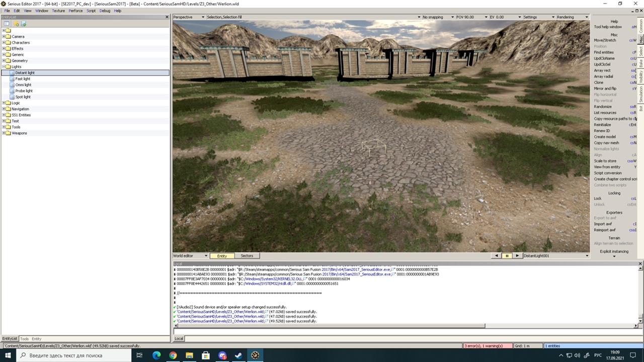Open File Explorer from the taskbar

(x=189, y=355)
